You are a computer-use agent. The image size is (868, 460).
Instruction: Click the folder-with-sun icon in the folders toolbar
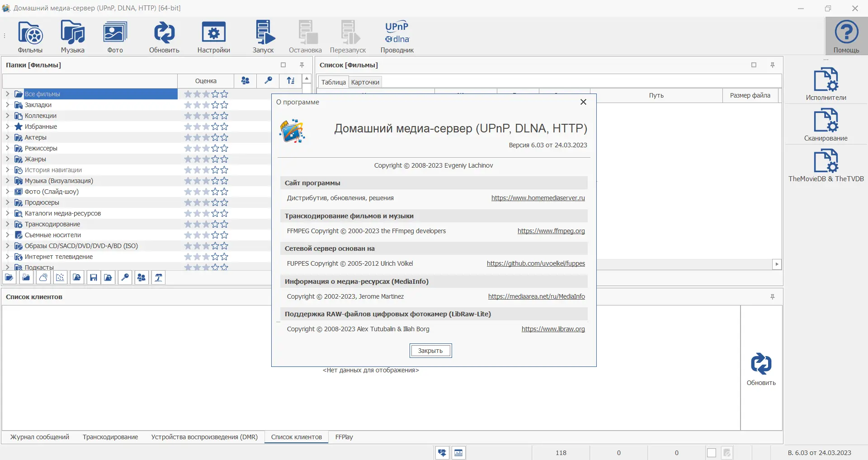(x=26, y=277)
